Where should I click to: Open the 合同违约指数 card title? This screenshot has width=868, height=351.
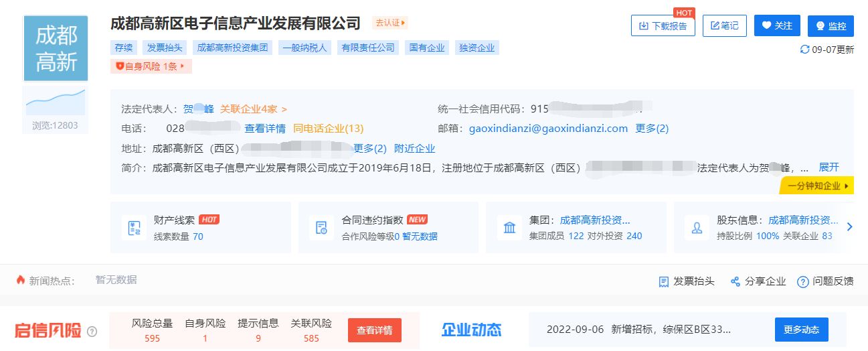(373, 220)
